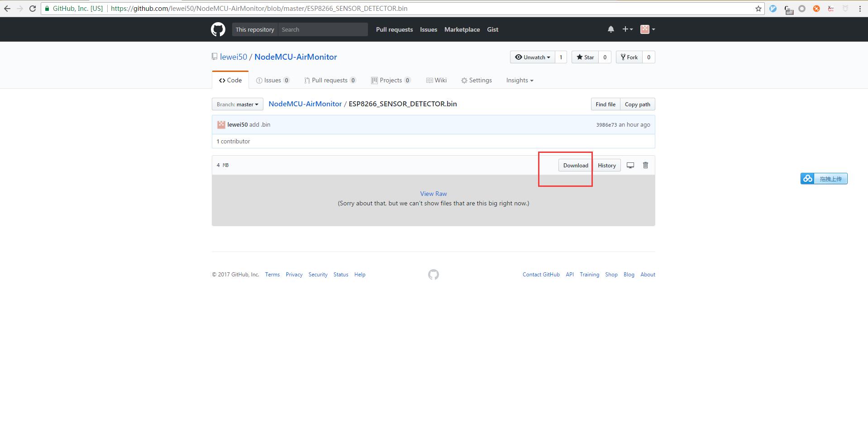Click the footer GitHub mark icon
Screen dimensions: 868x432
click(433, 275)
